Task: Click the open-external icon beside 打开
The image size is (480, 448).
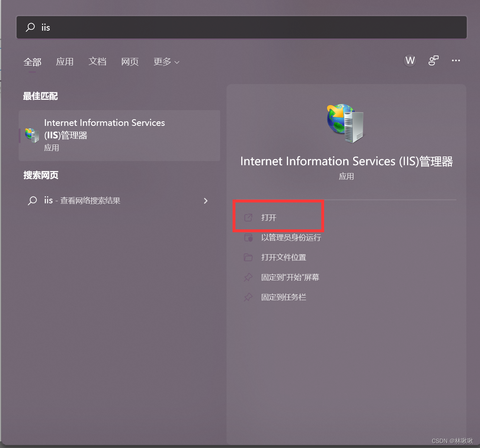Action: 248,217
